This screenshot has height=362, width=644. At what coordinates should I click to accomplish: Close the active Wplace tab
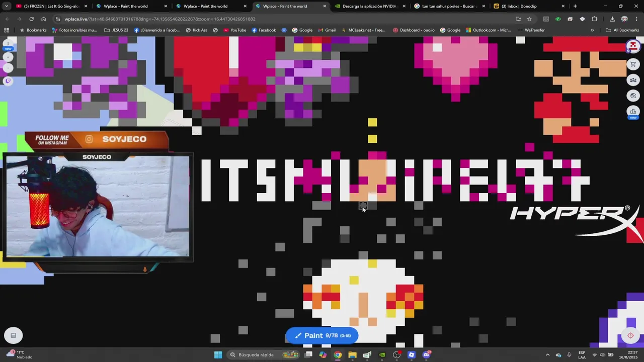pos(325,6)
